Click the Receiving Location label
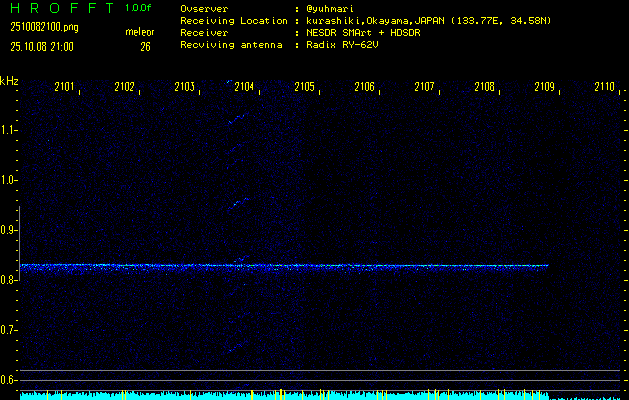Viewport: 629px width, 400px height. (234, 20)
